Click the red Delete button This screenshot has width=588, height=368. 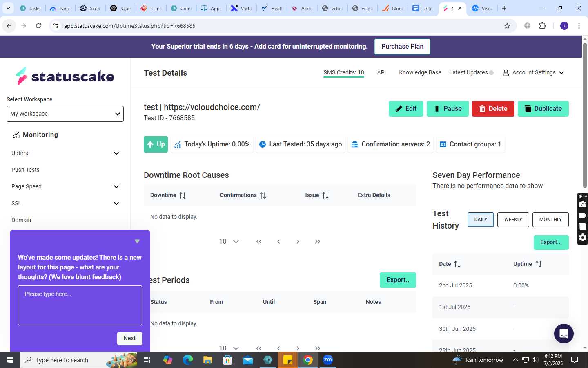(x=493, y=109)
